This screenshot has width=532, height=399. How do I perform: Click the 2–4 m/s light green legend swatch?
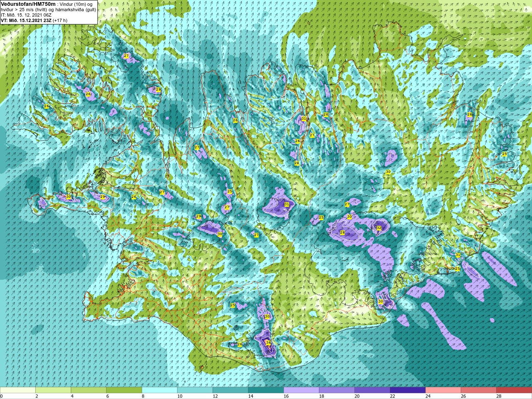pos(53,390)
